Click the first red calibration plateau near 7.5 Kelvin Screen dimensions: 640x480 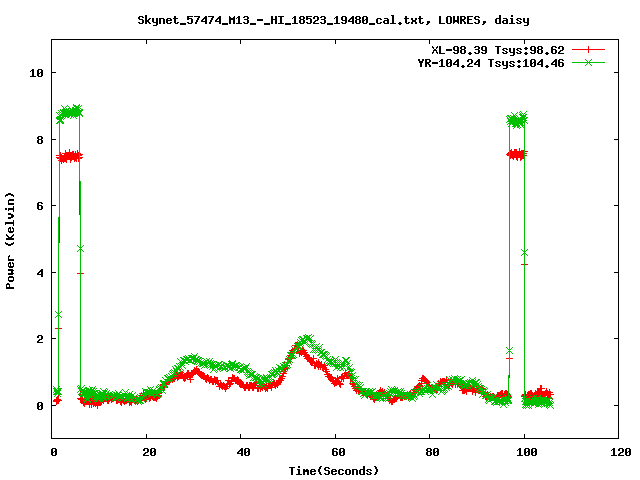click(69, 156)
